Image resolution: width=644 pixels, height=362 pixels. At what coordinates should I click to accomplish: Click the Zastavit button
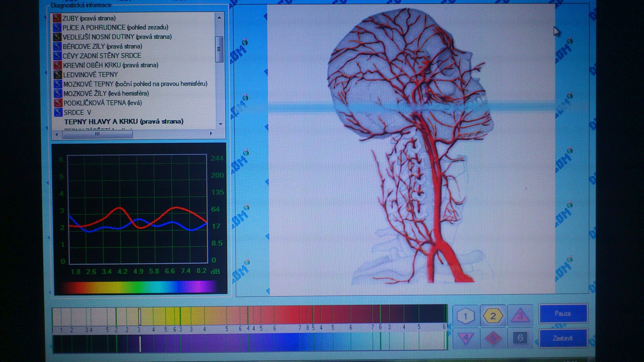coord(563,338)
